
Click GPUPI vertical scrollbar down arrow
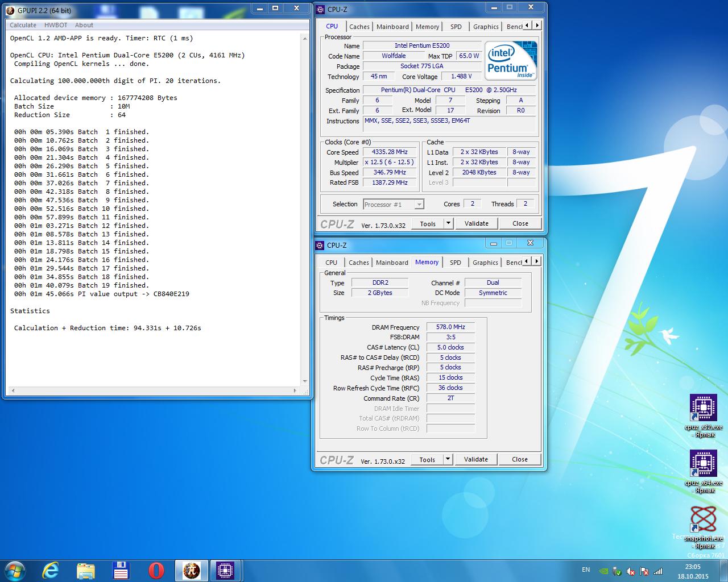pos(305,381)
